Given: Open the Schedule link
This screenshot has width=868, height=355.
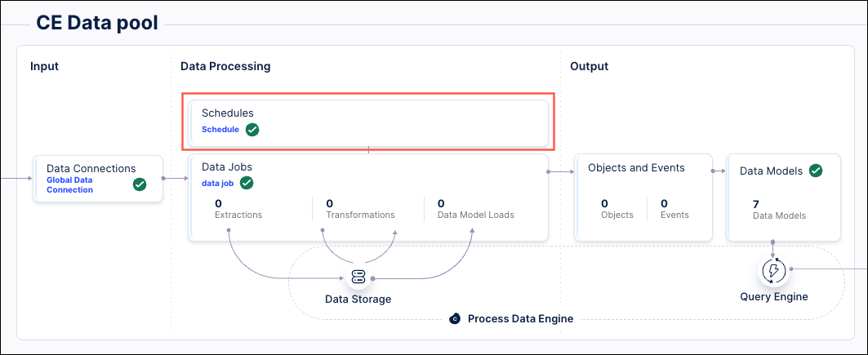Looking at the screenshot, I should (x=220, y=129).
